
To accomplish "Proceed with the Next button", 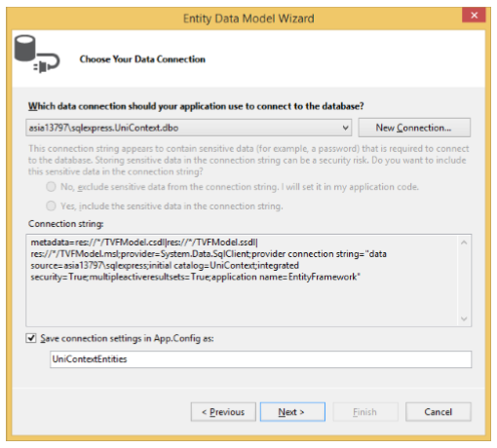I will coord(292,412).
